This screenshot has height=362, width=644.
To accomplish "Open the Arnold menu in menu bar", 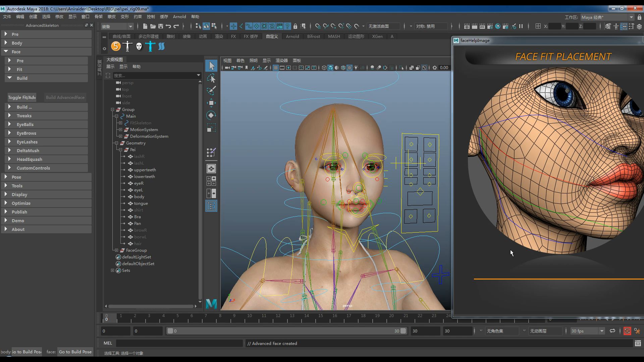I will coord(179,16).
